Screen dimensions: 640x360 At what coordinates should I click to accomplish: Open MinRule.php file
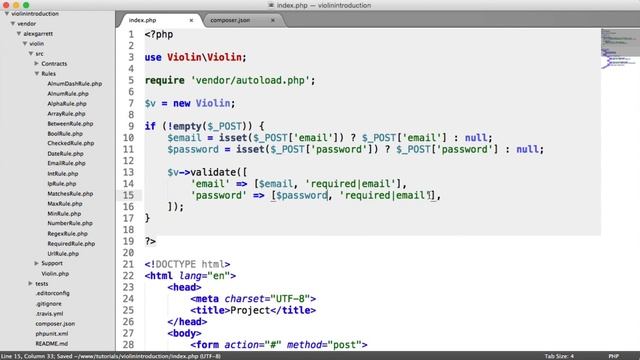click(x=64, y=213)
